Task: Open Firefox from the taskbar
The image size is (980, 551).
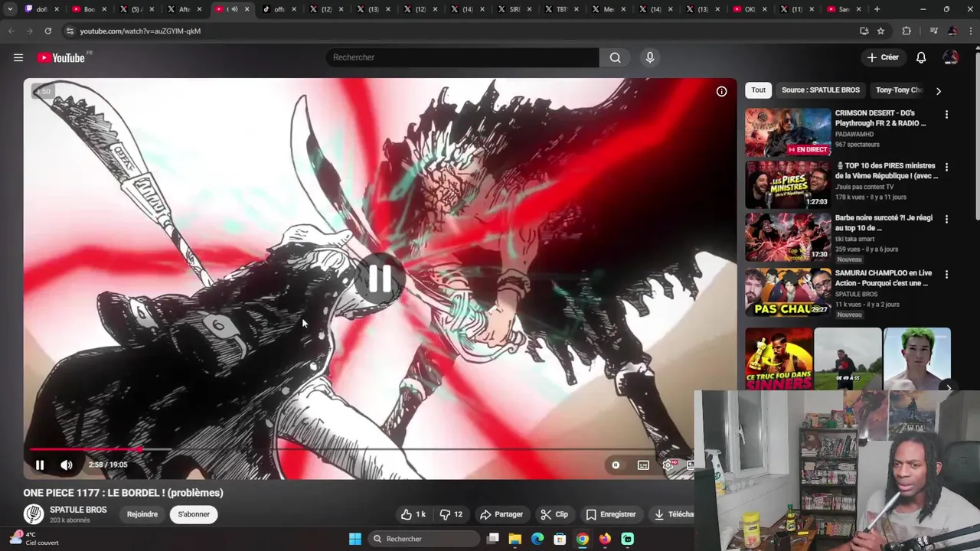Action: pos(605,539)
